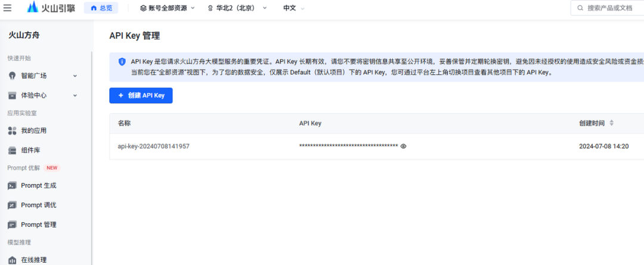
Task: Click the 体验中心 box icon
Action: tap(13, 96)
